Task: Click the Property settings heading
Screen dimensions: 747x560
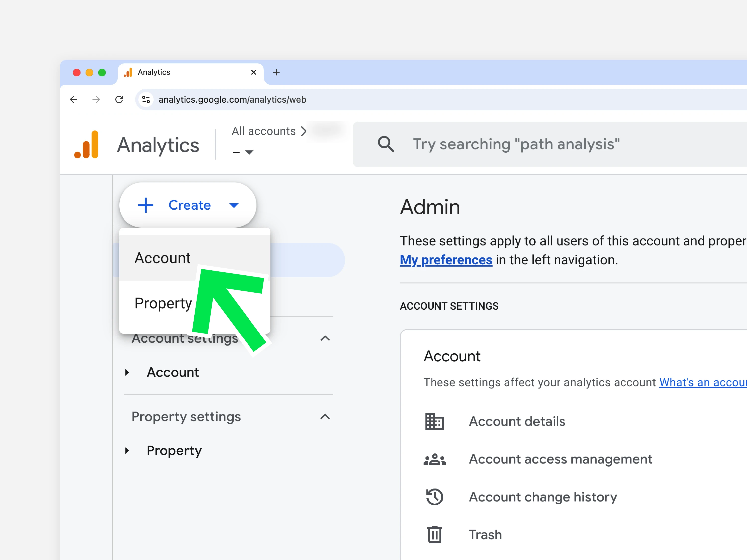Action: [186, 417]
